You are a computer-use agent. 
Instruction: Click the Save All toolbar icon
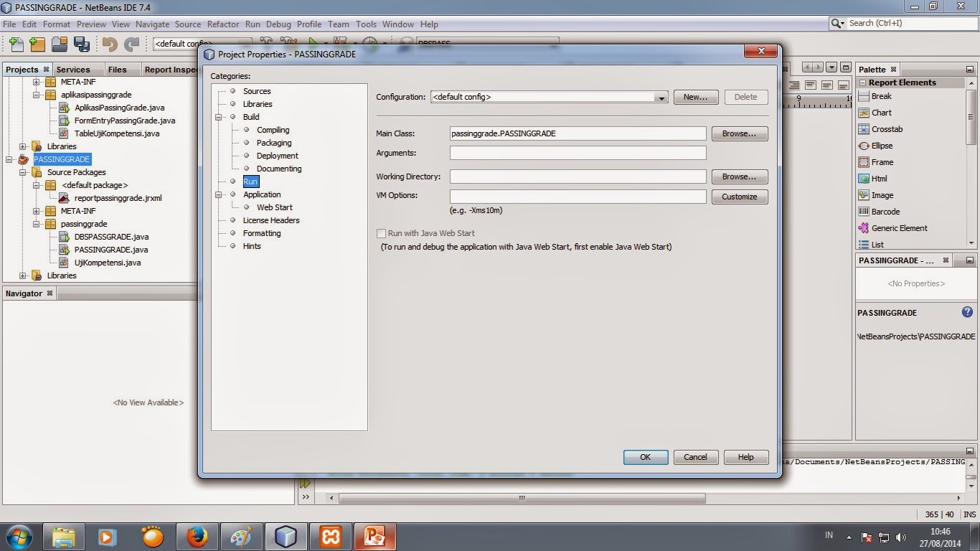click(82, 44)
